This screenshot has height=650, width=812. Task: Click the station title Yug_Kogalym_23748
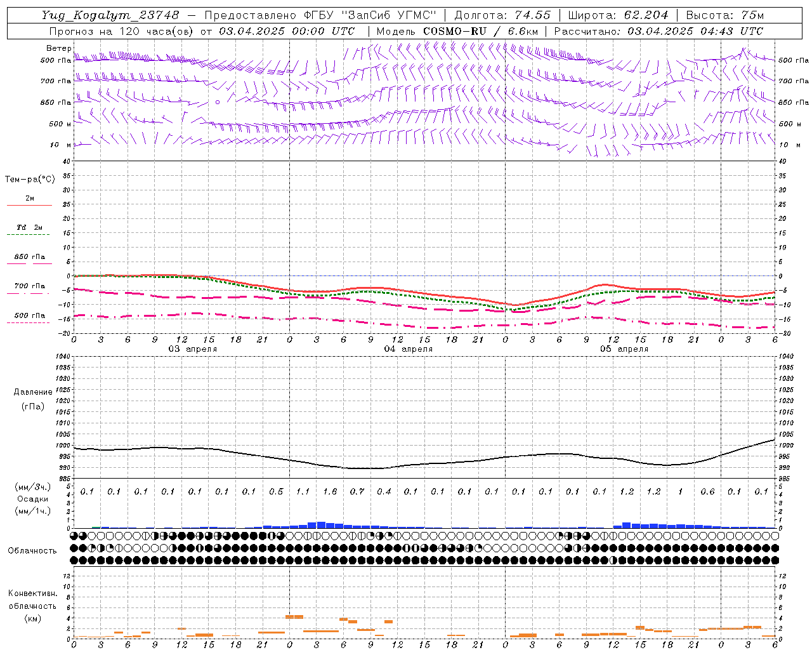click(x=110, y=15)
